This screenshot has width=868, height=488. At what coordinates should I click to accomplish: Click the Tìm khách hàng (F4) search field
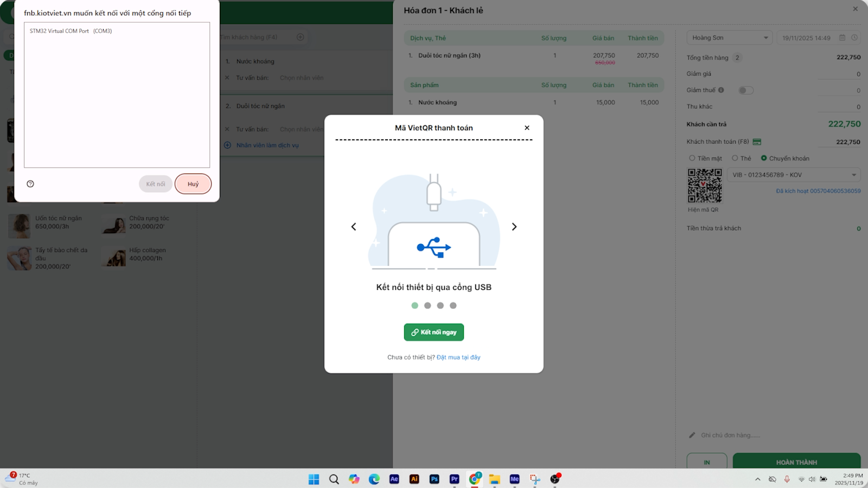tap(255, 37)
